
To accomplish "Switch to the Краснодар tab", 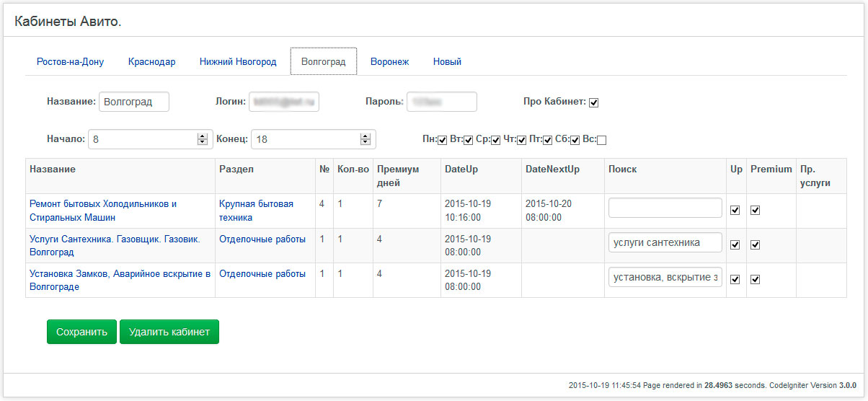I will pos(151,62).
